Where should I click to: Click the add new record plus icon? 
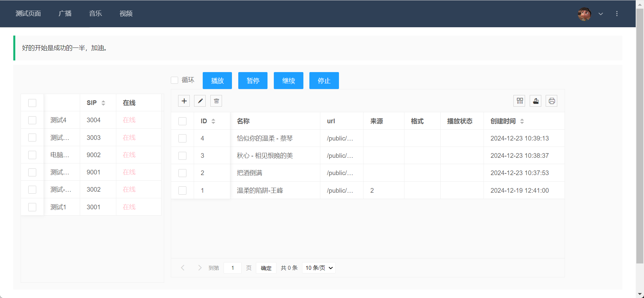pos(184,101)
